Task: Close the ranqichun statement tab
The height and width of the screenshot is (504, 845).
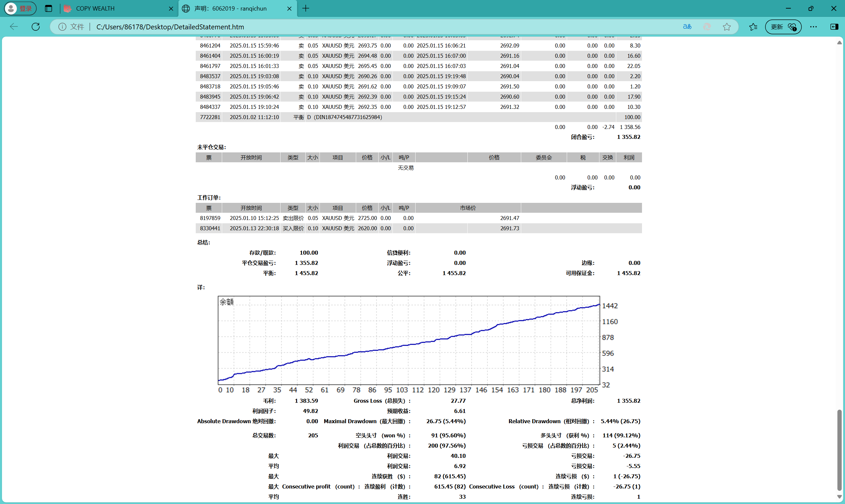Action: pos(289,9)
